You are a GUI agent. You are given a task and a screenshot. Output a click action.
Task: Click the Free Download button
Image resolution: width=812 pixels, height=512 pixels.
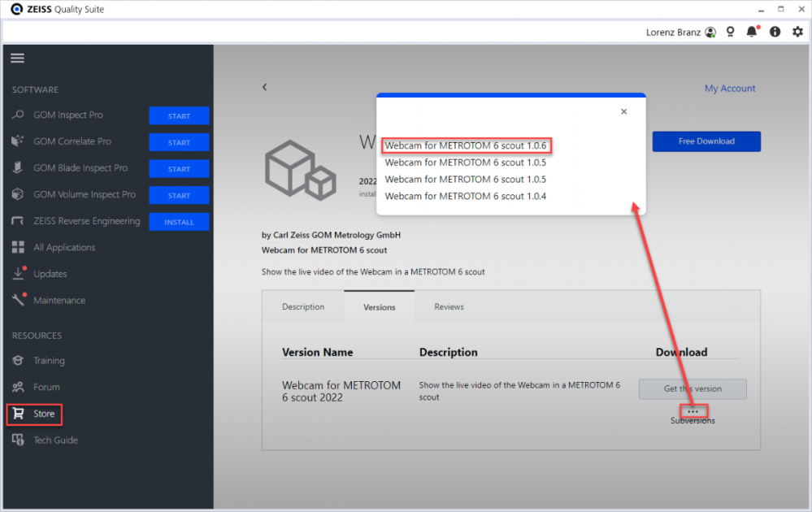click(x=706, y=141)
